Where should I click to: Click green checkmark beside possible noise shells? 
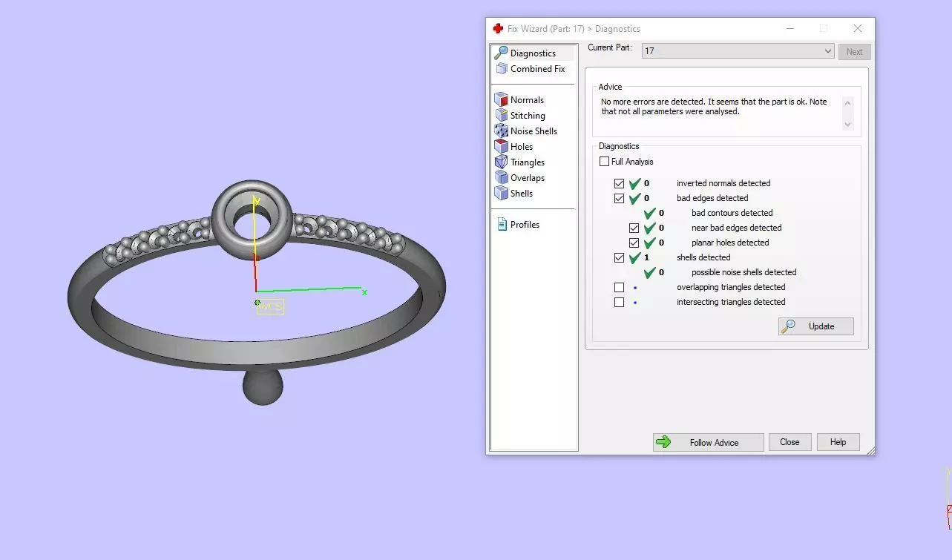(649, 272)
